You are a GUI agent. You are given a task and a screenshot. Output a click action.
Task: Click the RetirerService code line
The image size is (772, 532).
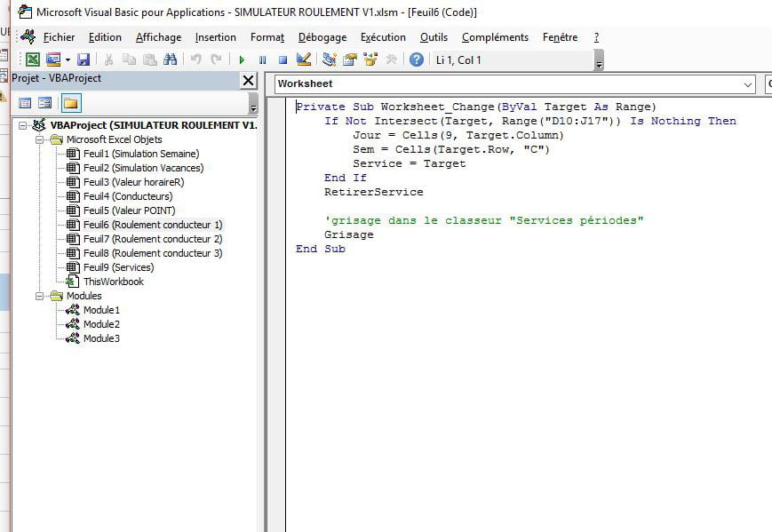point(374,193)
